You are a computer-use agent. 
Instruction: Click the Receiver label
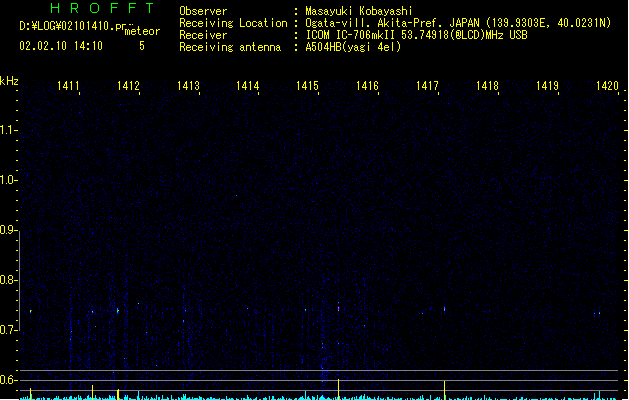click(203, 35)
